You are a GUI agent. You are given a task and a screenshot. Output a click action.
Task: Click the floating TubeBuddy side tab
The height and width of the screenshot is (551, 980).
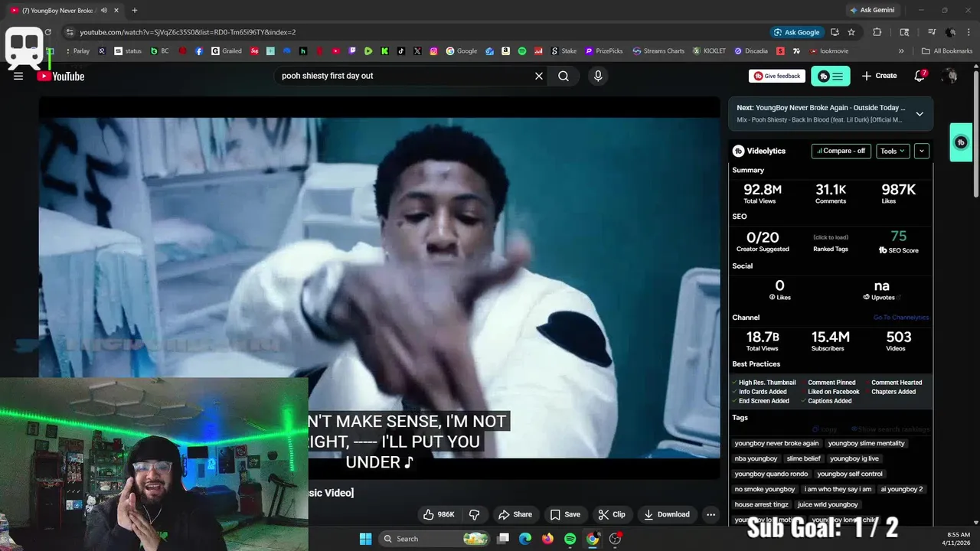point(962,142)
